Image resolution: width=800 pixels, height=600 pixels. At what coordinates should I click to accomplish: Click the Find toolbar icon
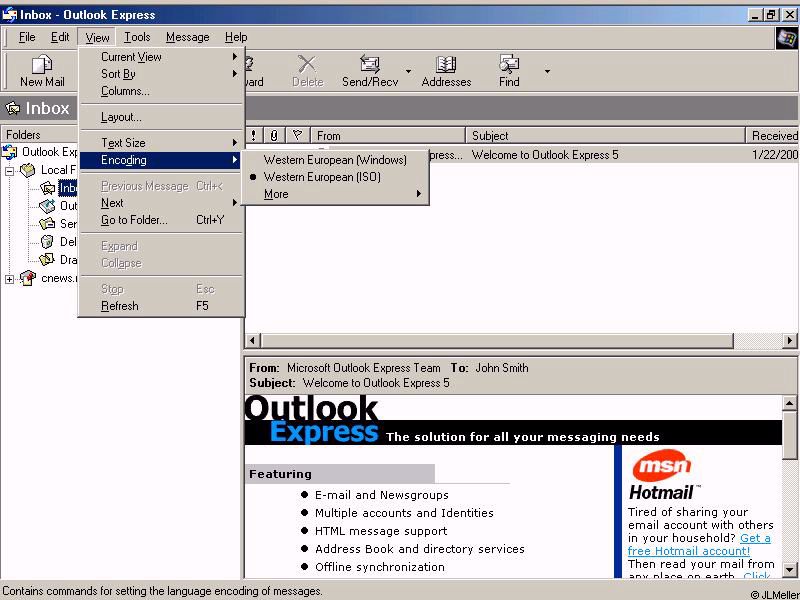pyautogui.click(x=509, y=64)
